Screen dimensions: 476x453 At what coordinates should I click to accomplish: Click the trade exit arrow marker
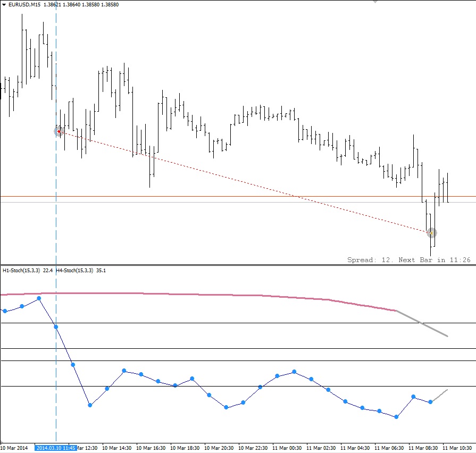(x=431, y=233)
